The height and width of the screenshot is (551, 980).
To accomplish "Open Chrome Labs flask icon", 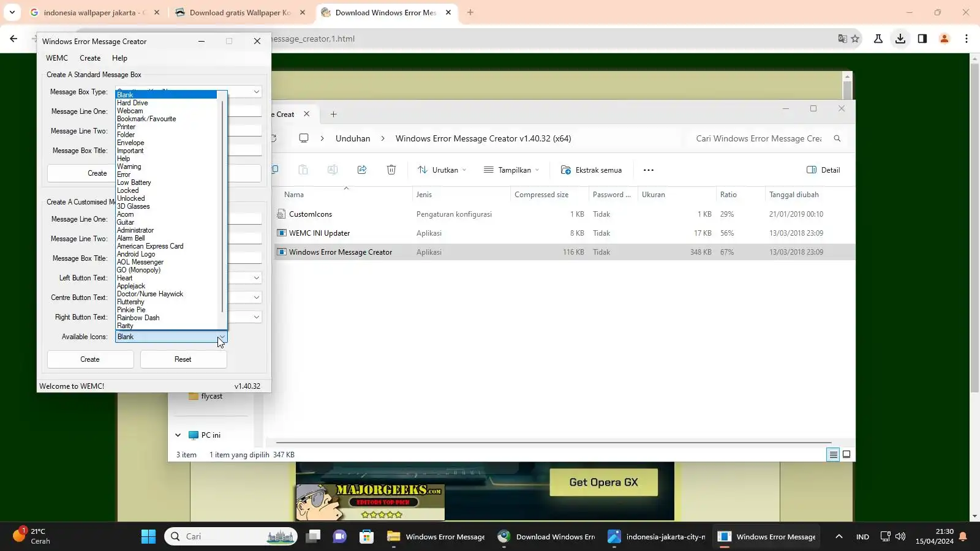I will 878,39.
